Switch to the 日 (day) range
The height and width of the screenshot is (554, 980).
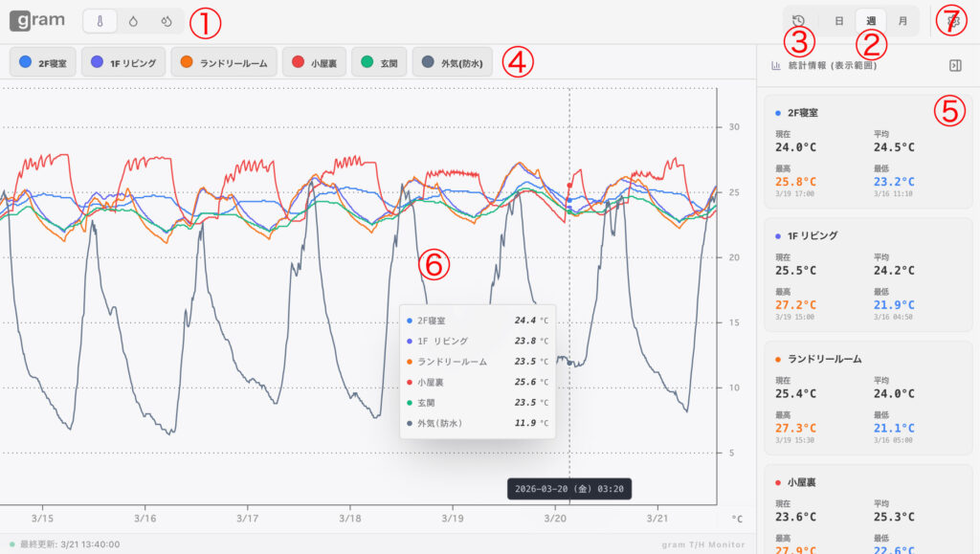(x=838, y=21)
